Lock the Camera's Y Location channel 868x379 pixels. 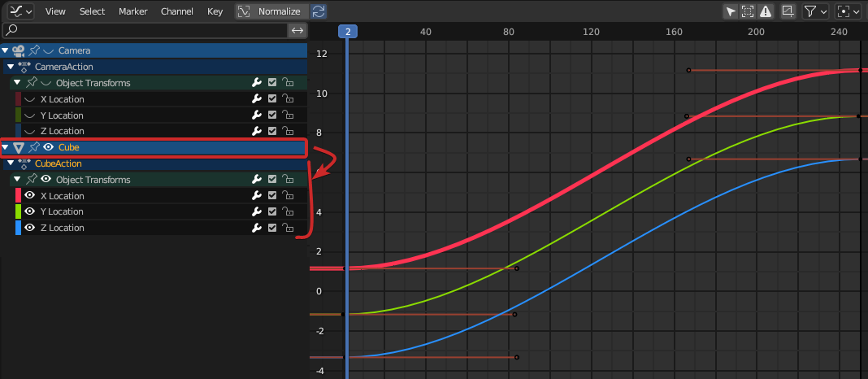click(x=288, y=115)
